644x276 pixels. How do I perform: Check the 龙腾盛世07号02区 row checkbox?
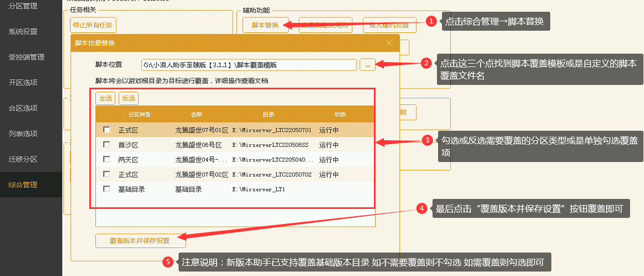tap(107, 174)
